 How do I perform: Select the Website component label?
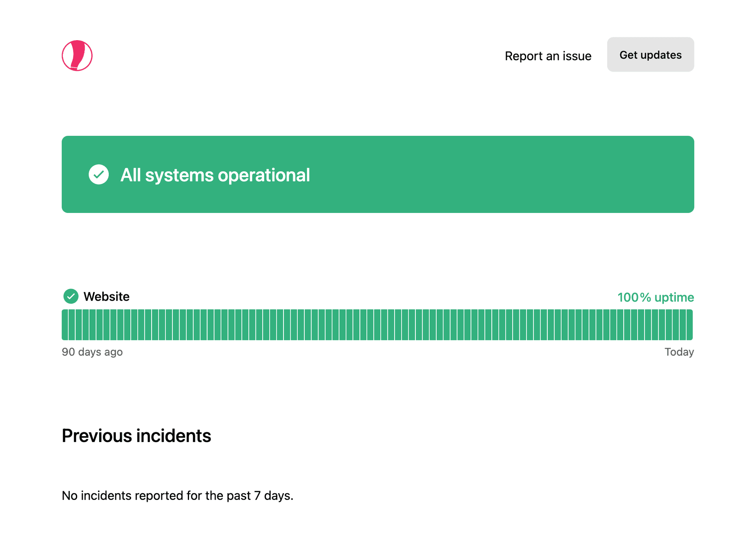(106, 296)
